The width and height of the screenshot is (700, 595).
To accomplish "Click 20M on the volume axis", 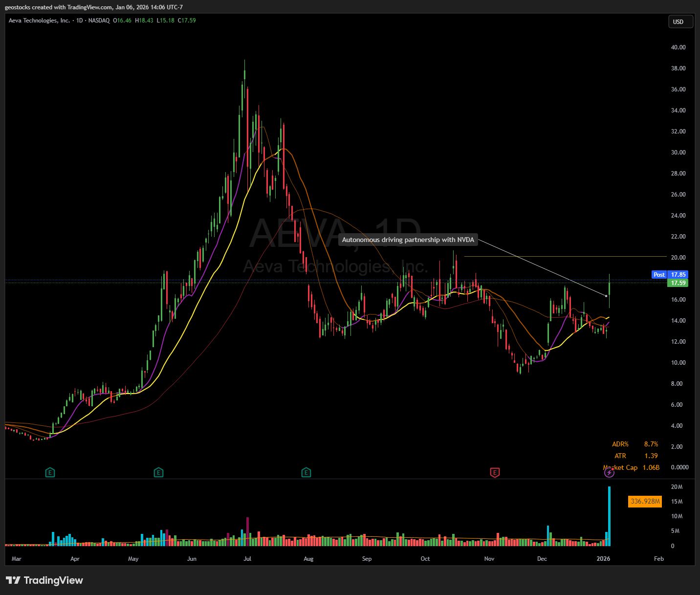I will 677,487.
